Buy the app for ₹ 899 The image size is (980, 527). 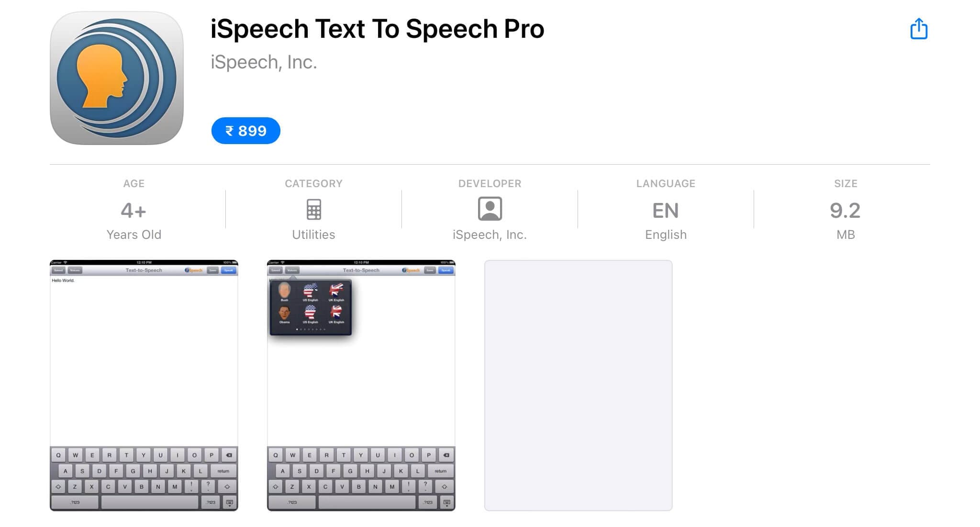(x=245, y=131)
